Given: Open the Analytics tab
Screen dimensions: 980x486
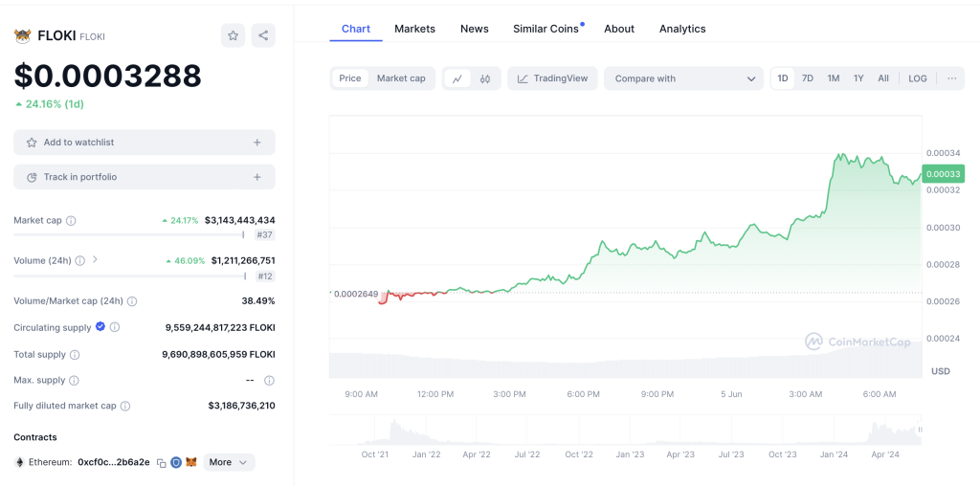Looking at the screenshot, I should (x=682, y=29).
